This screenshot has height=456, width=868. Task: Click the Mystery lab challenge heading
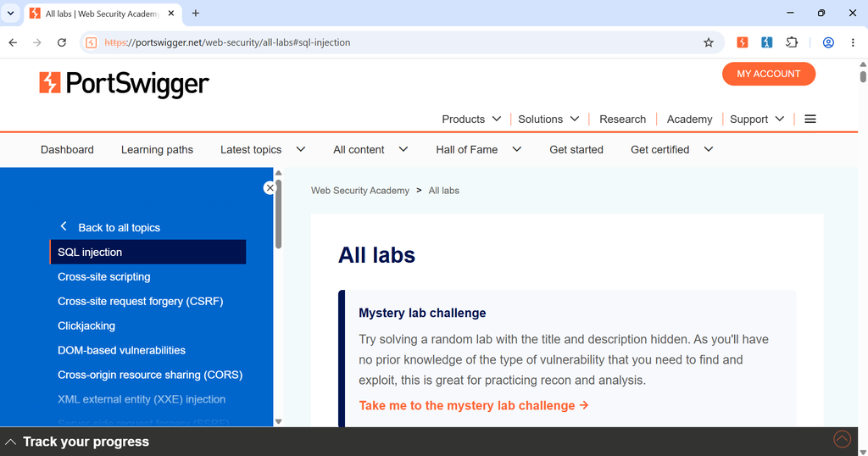(422, 313)
